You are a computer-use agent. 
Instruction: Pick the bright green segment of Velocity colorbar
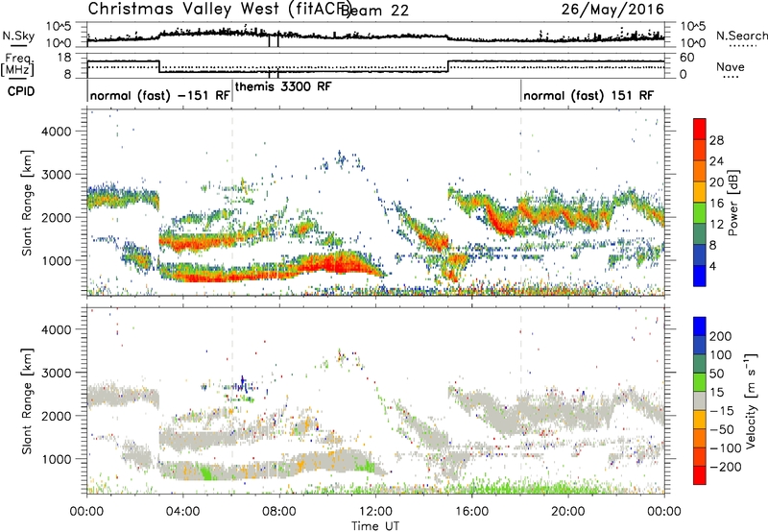tap(700, 382)
